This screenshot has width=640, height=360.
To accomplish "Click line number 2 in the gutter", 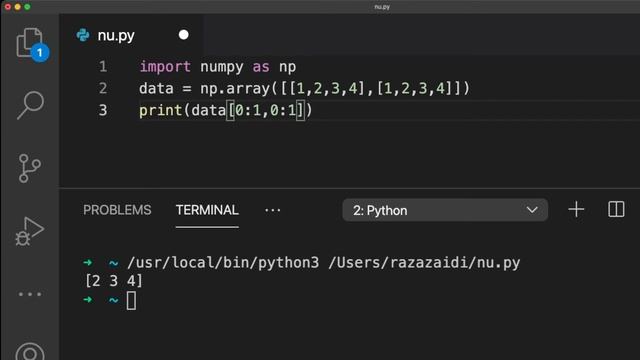I will [x=103, y=88].
